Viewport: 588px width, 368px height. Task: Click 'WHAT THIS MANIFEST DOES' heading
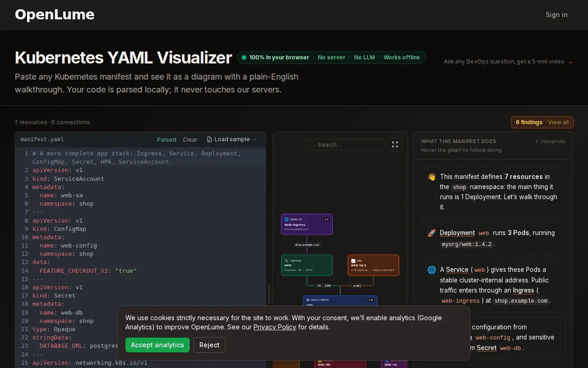point(458,141)
